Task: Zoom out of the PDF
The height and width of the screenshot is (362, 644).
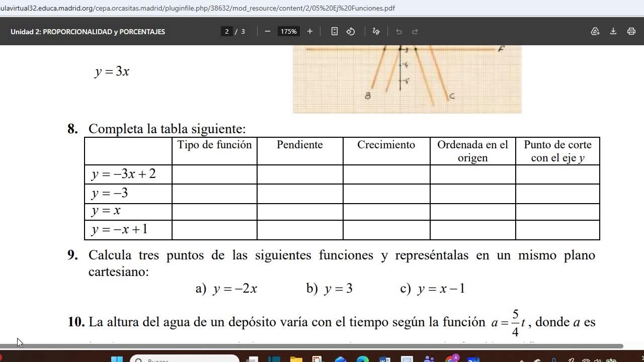Action: [x=268, y=31]
